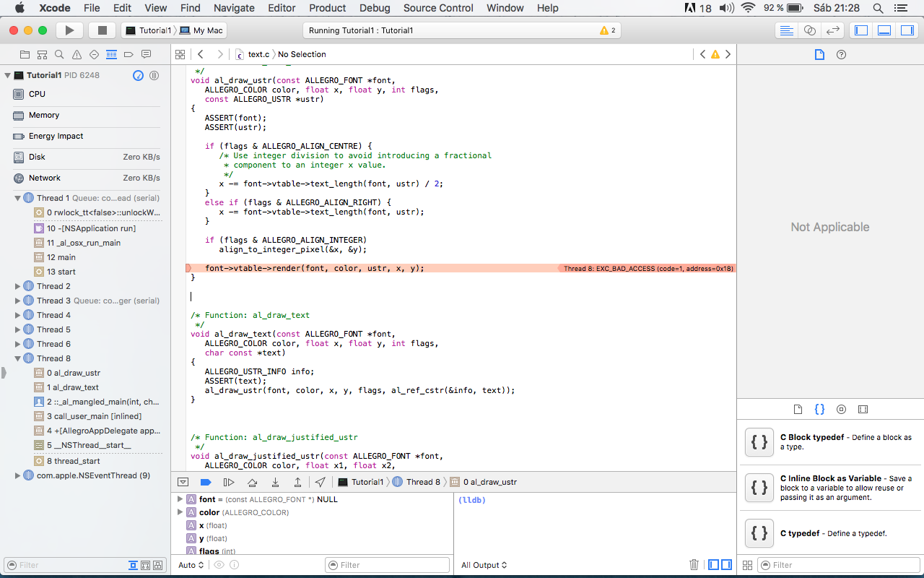This screenshot has width=924, height=578.
Task: Open the Issue navigator warning icon
Action: click(77, 55)
